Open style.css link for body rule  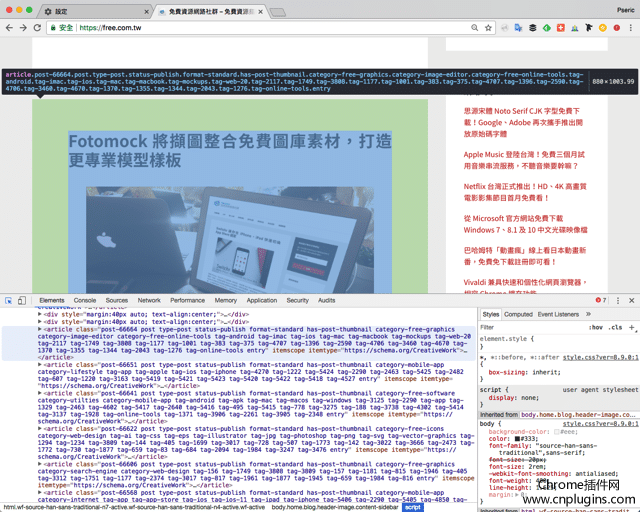point(600,424)
